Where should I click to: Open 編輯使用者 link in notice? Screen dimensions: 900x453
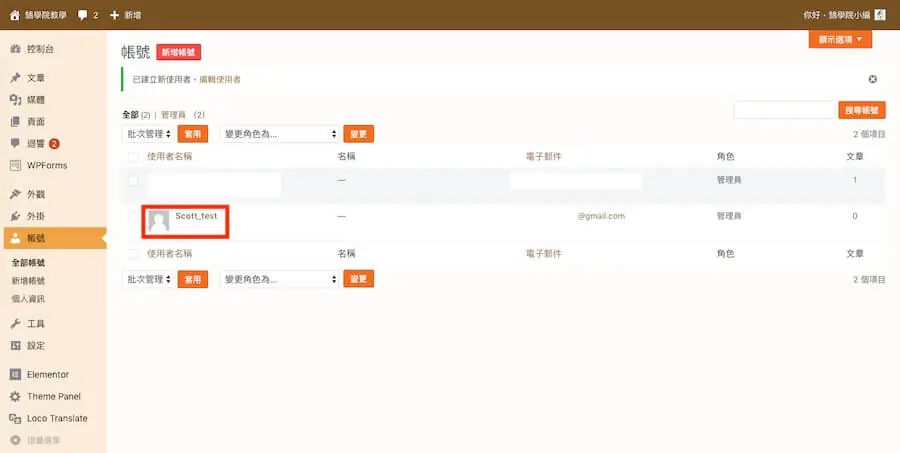point(220,79)
